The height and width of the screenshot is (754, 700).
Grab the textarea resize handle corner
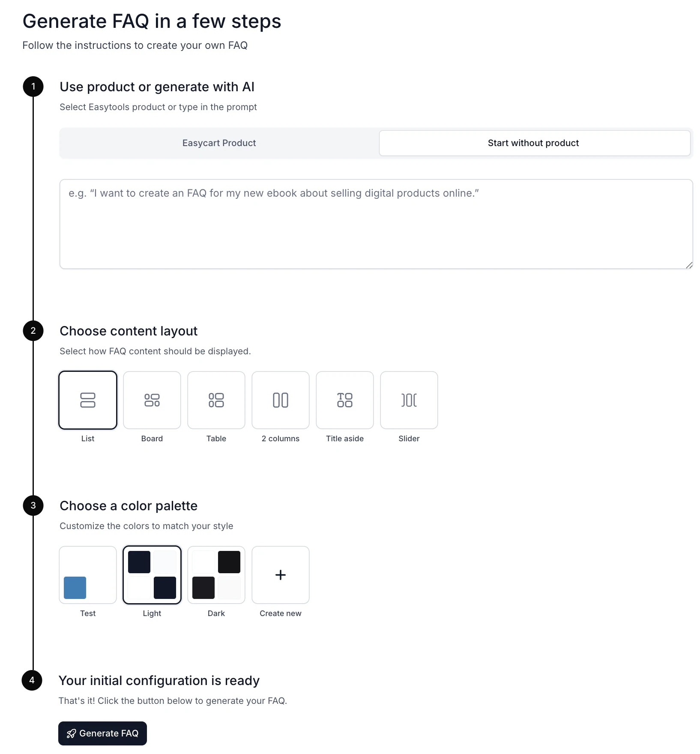[x=689, y=265]
